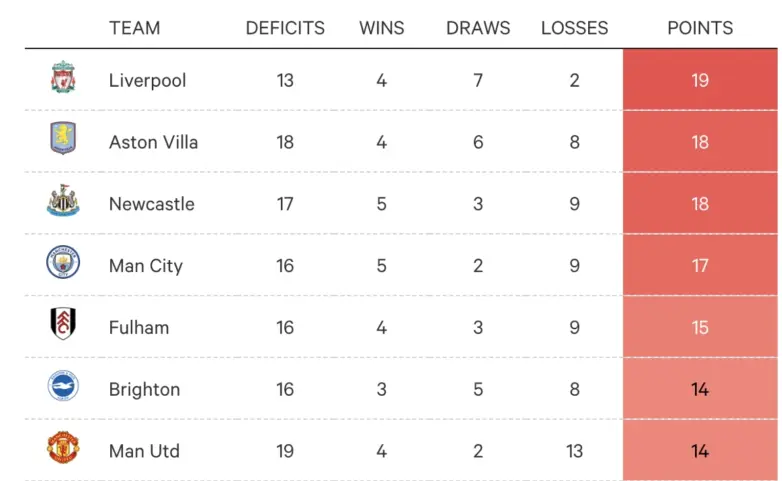Image resolution: width=782 pixels, height=481 pixels.
Task: Click the Liverpool club crest icon
Action: [x=63, y=78]
